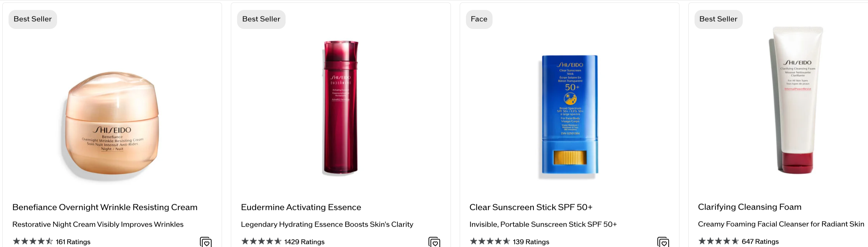Add Eudermine Activating Essence to wishlist
The height and width of the screenshot is (247, 868).
pos(434,242)
